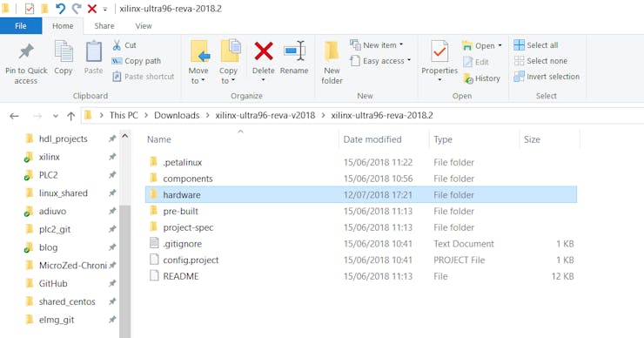Sort by the Name column header
This screenshot has height=338, width=644.
click(x=159, y=139)
